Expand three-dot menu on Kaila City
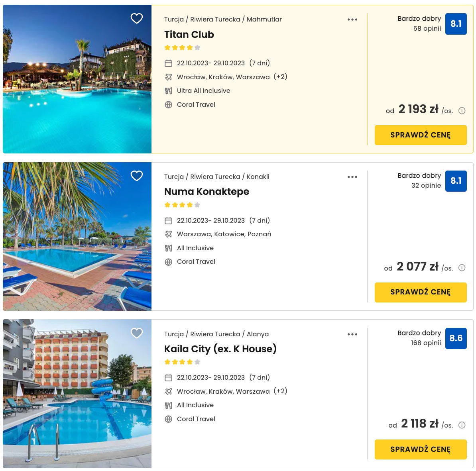476x471 pixels. coord(352,334)
